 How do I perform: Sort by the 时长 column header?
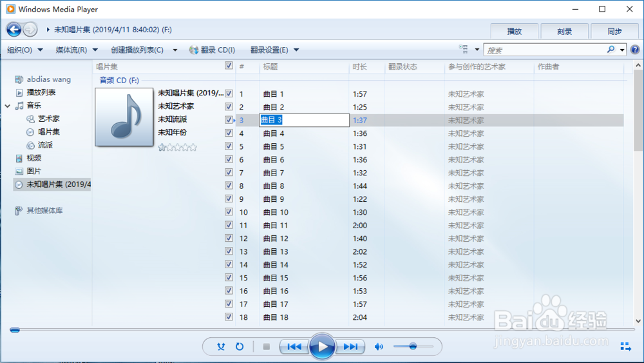pyautogui.click(x=367, y=66)
